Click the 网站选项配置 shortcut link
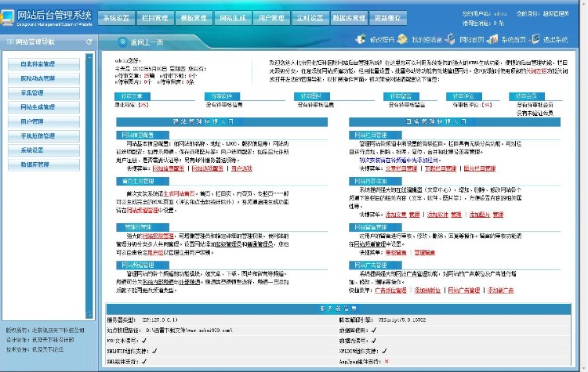The height and width of the screenshot is (372, 588). [208, 168]
